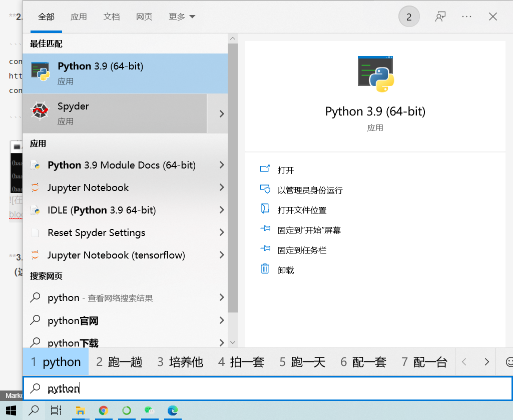The width and height of the screenshot is (513, 420).
Task: Click results list scrollbar down arrow
Action: coord(233,342)
